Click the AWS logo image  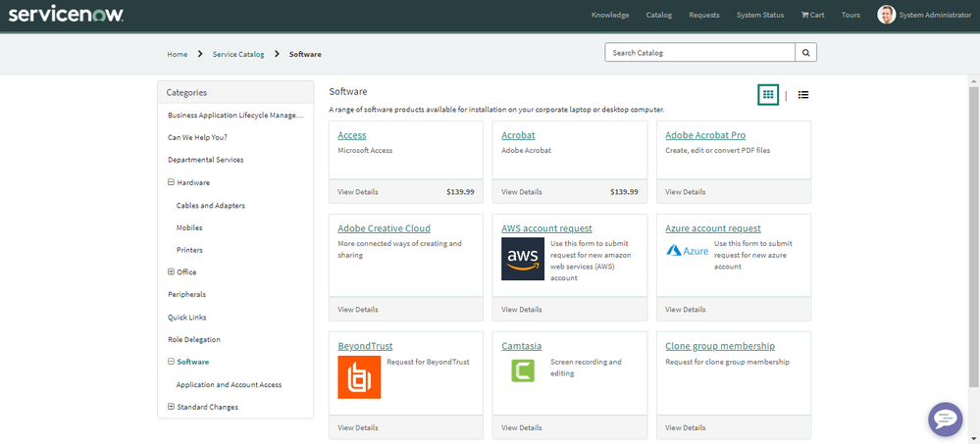(x=523, y=259)
